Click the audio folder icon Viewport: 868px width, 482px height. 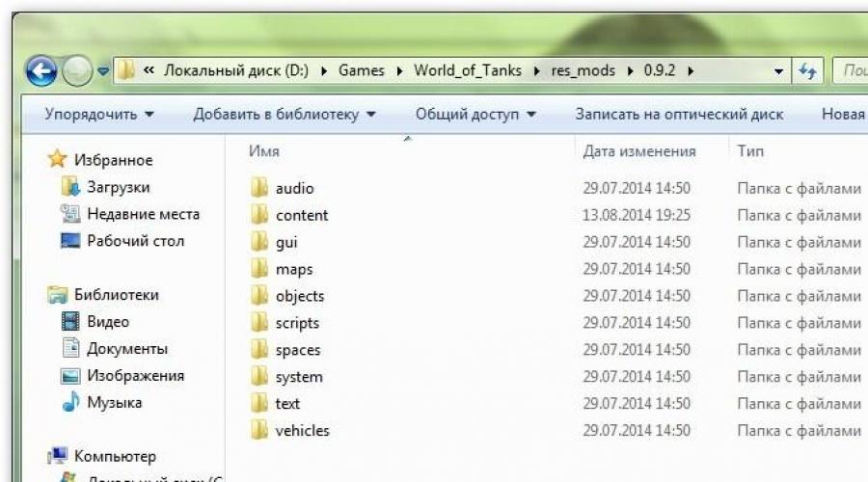tap(259, 188)
